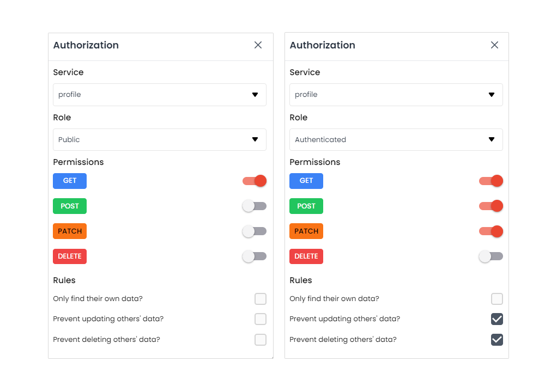
Task: Turn off POST toggle for Authenticated role
Action: click(x=491, y=206)
